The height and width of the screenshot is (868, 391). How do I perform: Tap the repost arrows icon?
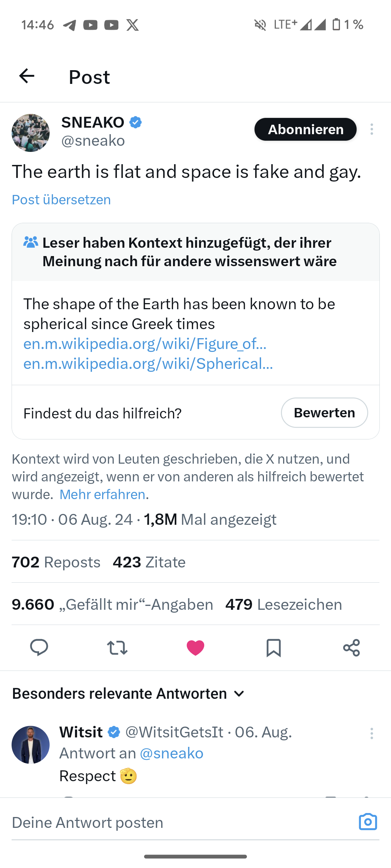[x=117, y=647]
